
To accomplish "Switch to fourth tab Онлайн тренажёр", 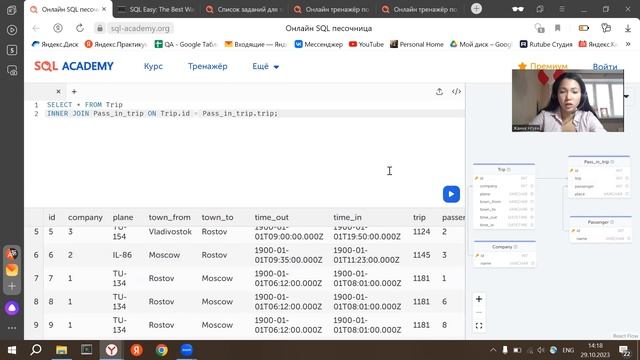I will pos(333,9).
